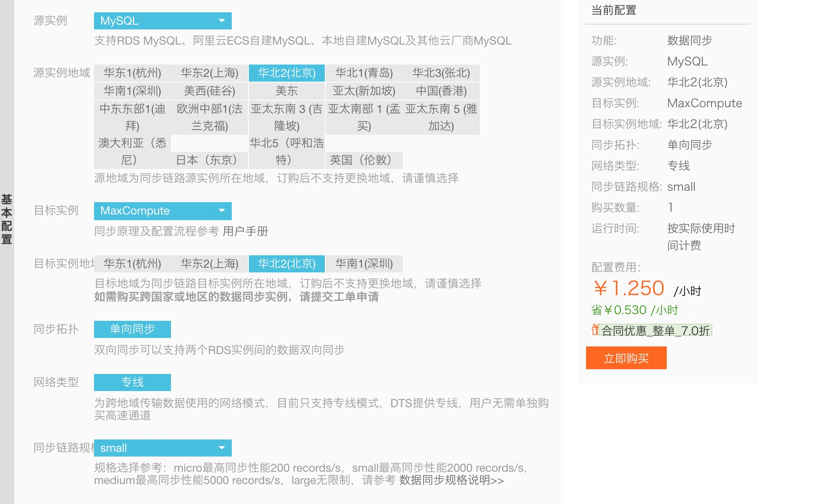This screenshot has height=504, width=833.
Task: Select target region 华北2(北京)
Action: click(x=287, y=264)
